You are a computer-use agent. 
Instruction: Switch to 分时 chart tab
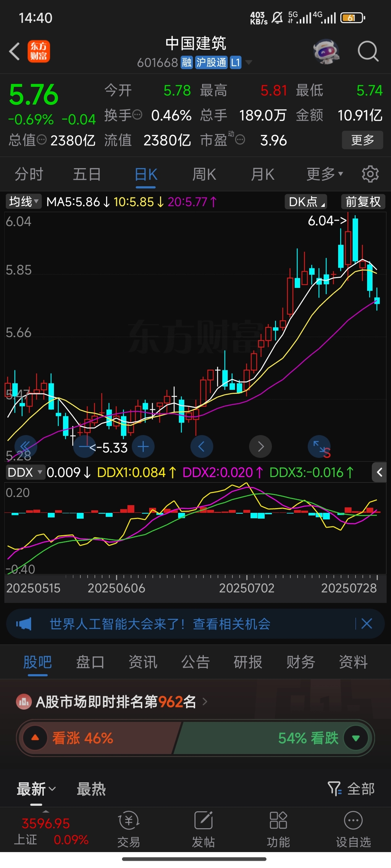click(x=29, y=174)
